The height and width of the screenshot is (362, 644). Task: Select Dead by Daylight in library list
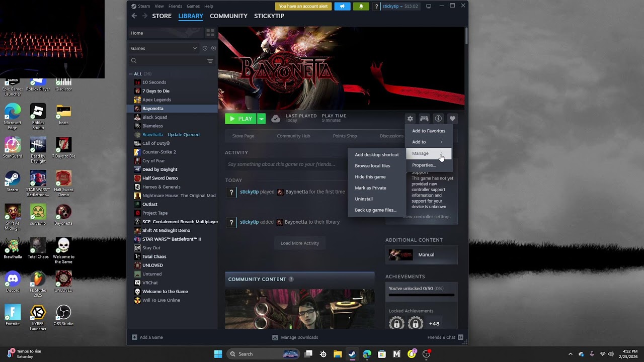[173, 169]
